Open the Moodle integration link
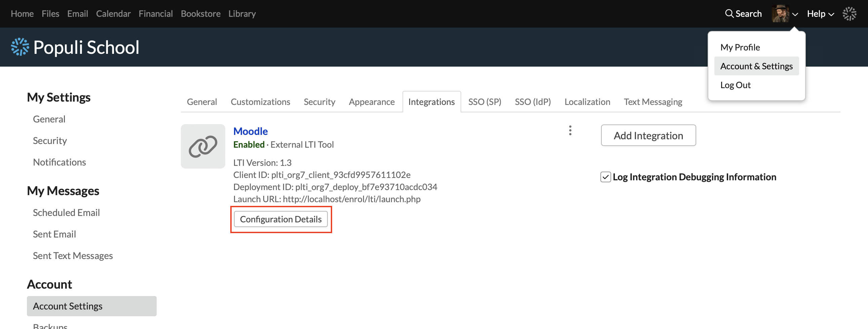 (250, 131)
